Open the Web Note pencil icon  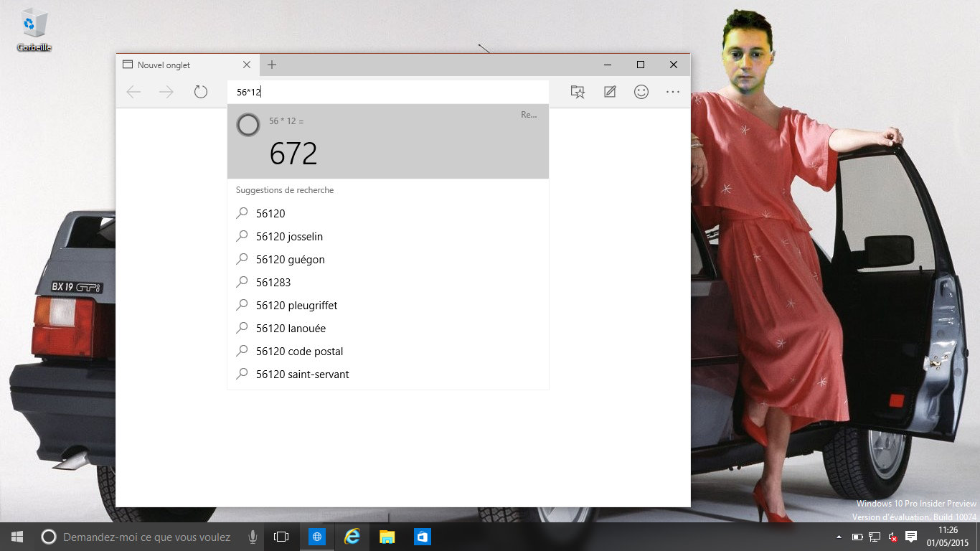610,92
